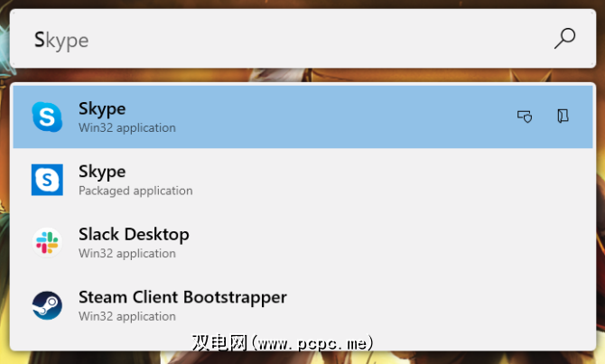Click the Slack Desktop icon

47,242
